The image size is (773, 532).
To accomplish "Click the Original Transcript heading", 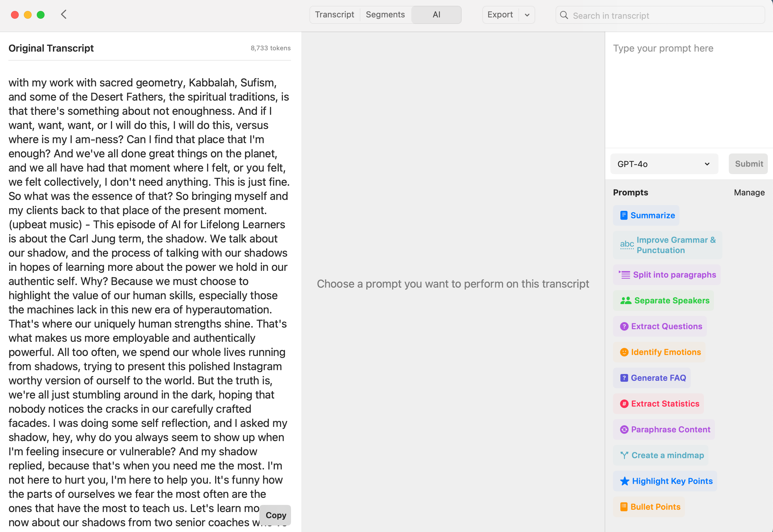I will click(x=51, y=48).
